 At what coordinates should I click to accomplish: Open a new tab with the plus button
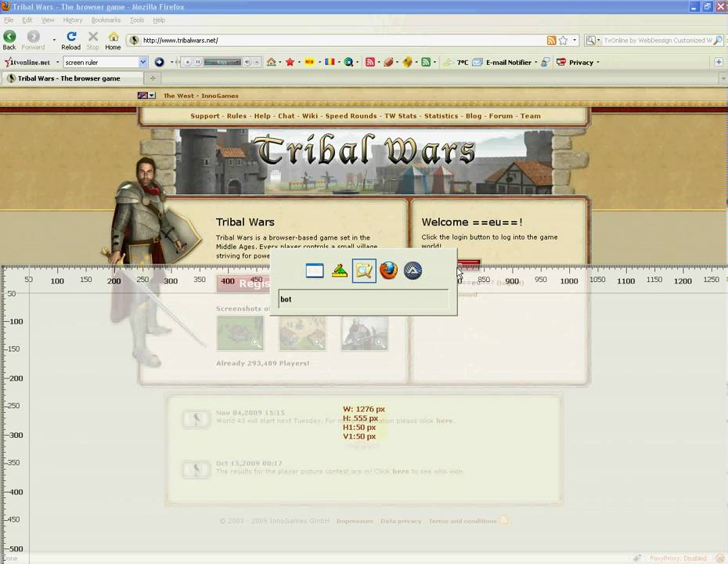point(153,78)
